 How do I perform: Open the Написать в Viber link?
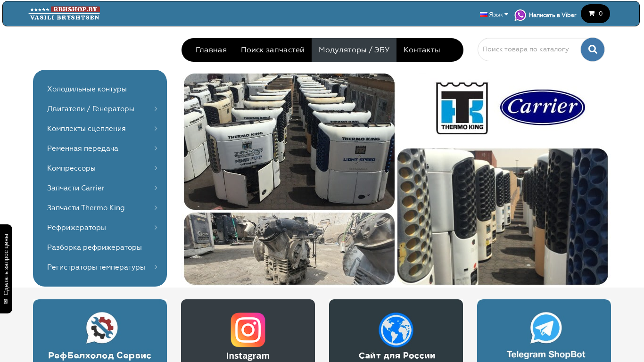pyautogui.click(x=553, y=15)
